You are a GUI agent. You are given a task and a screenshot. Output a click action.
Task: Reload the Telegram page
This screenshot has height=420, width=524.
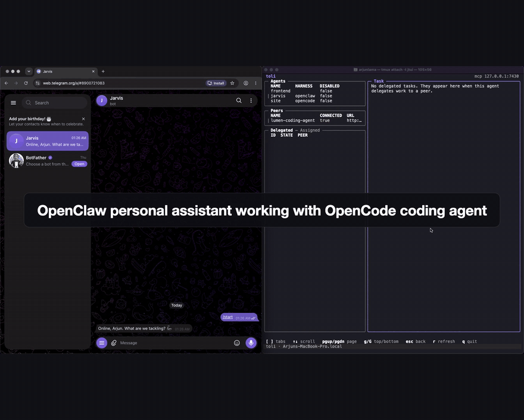click(26, 83)
